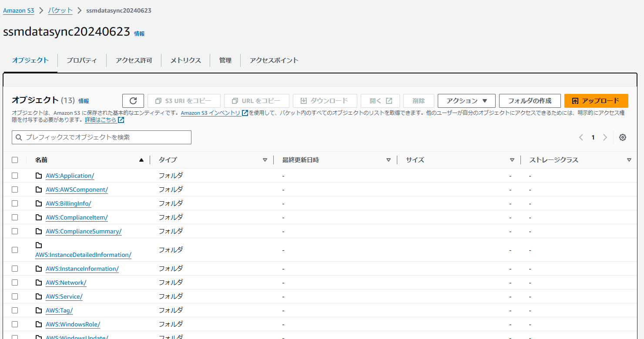Sort by the タイプ column arrow
Viewport: 644px width, 339px height.
[265, 160]
